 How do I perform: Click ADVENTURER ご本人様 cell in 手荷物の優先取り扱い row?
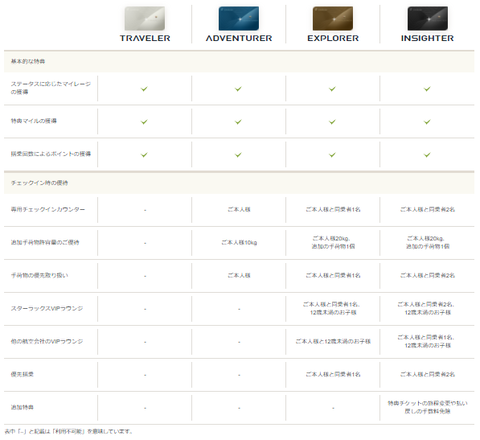pyautogui.click(x=239, y=275)
